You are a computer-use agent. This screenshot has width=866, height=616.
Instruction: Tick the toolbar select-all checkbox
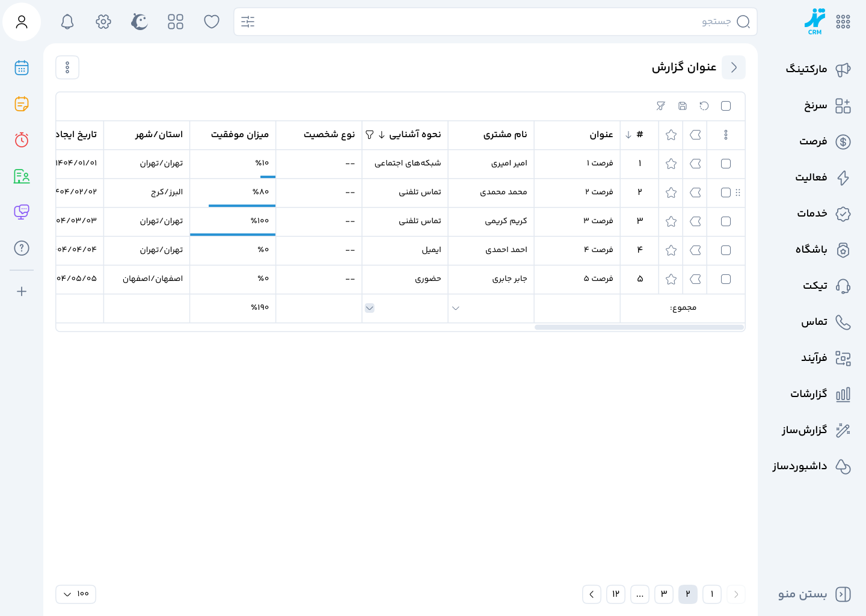tap(726, 106)
